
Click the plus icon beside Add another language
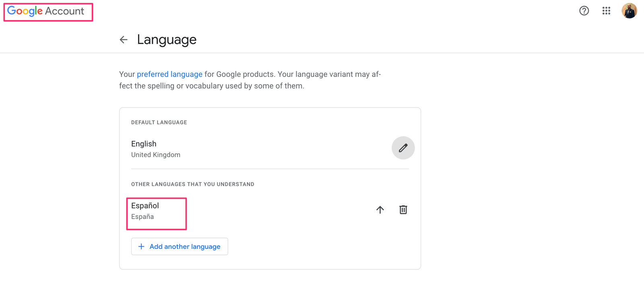tap(141, 246)
